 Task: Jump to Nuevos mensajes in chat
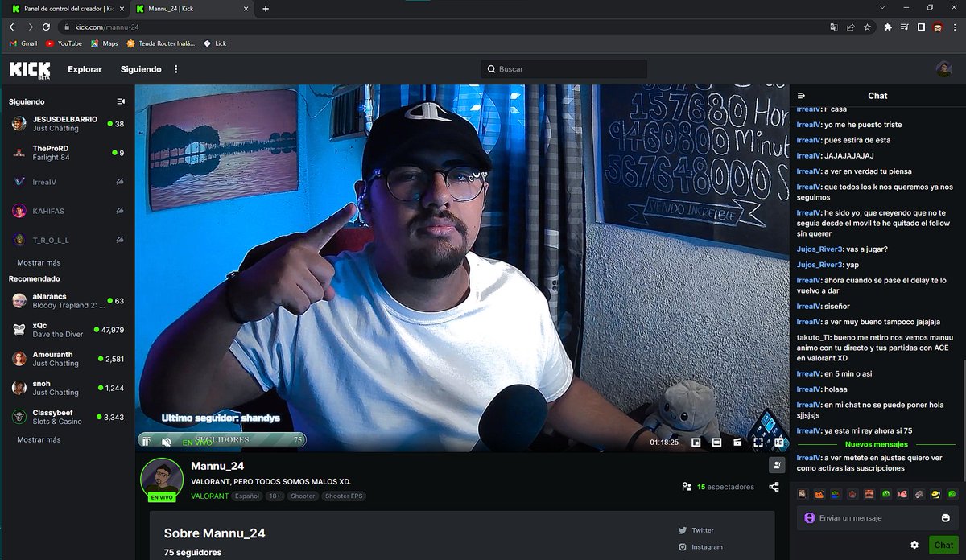(876, 444)
